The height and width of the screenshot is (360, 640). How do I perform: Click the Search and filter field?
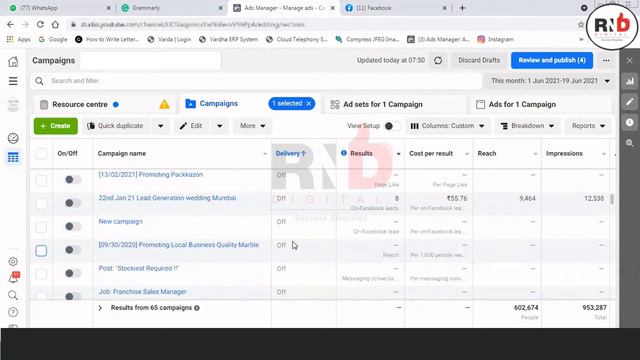[256, 81]
